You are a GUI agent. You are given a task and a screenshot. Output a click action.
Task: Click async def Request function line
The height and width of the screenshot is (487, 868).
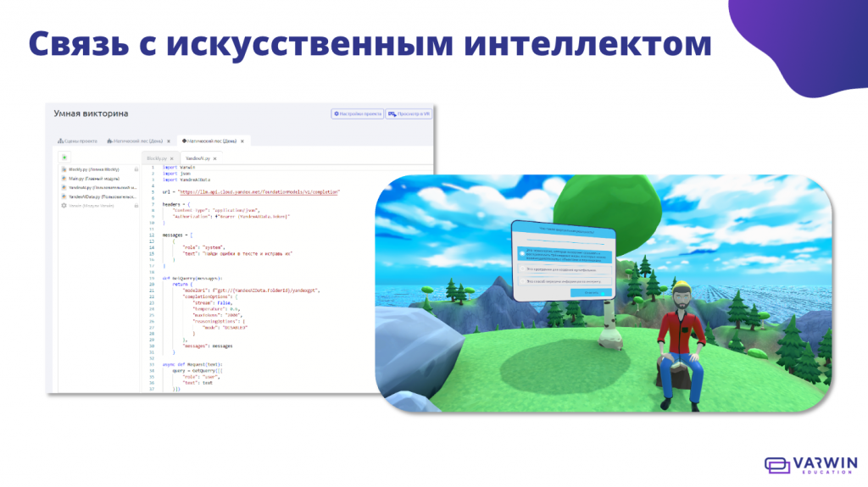coord(192,365)
